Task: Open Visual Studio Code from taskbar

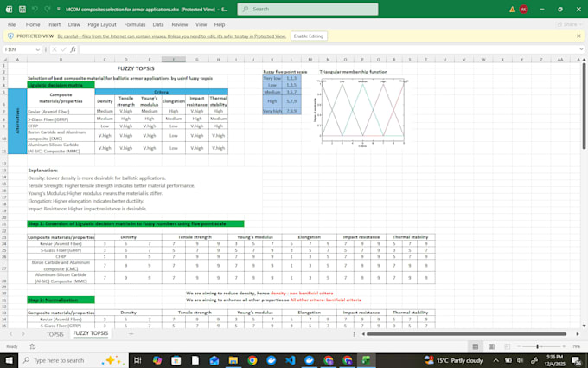Action: 291,360
